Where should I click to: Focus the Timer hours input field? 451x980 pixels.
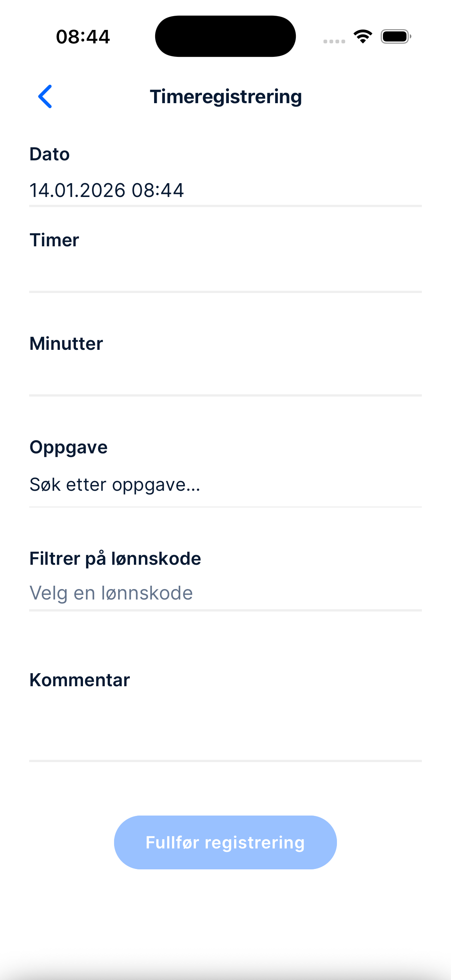click(x=225, y=277)
